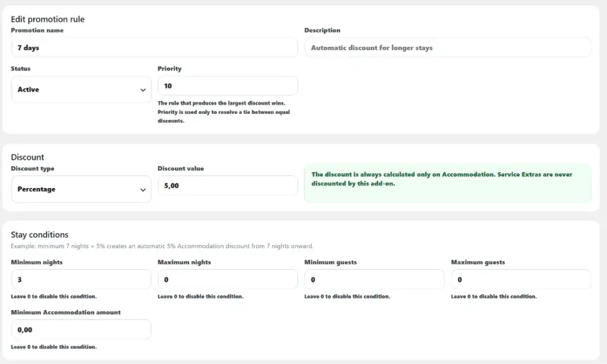
Task: Click the green Accommodation discount notice box
Action: (x=448, y=183)
